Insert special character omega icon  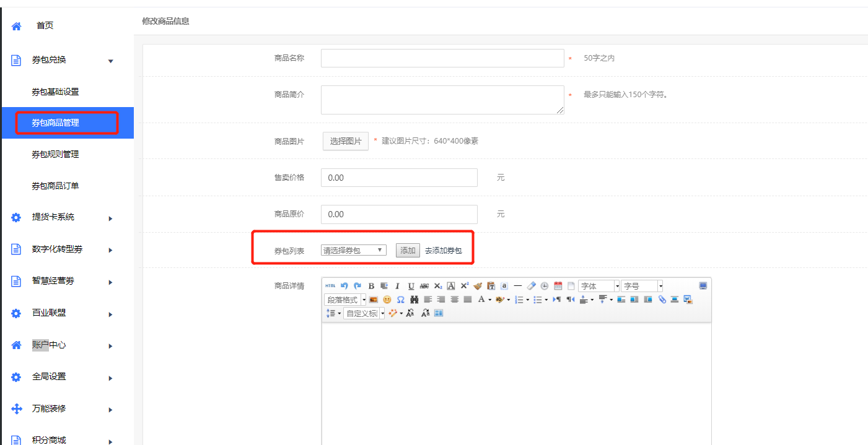[401, 300]
